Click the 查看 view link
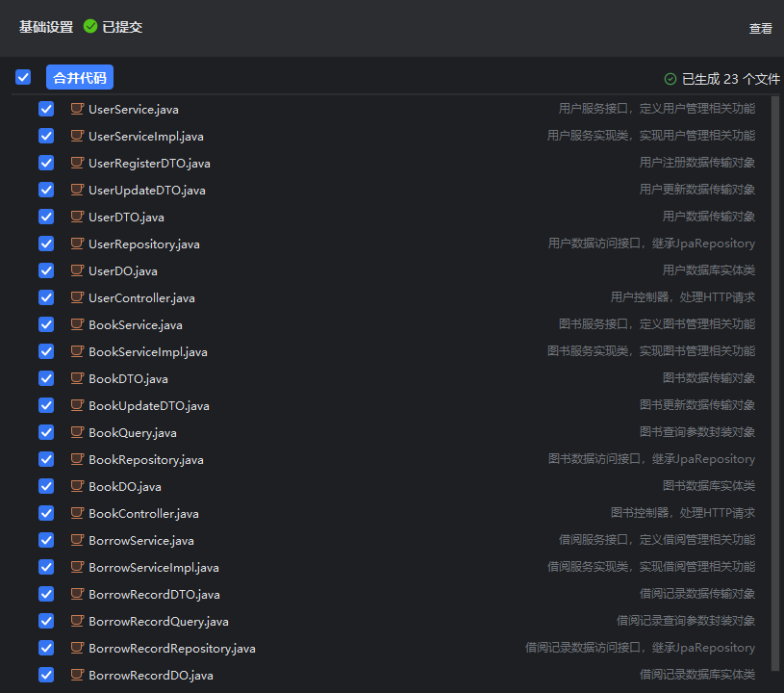The image size is (784, 693). point(760,29)
